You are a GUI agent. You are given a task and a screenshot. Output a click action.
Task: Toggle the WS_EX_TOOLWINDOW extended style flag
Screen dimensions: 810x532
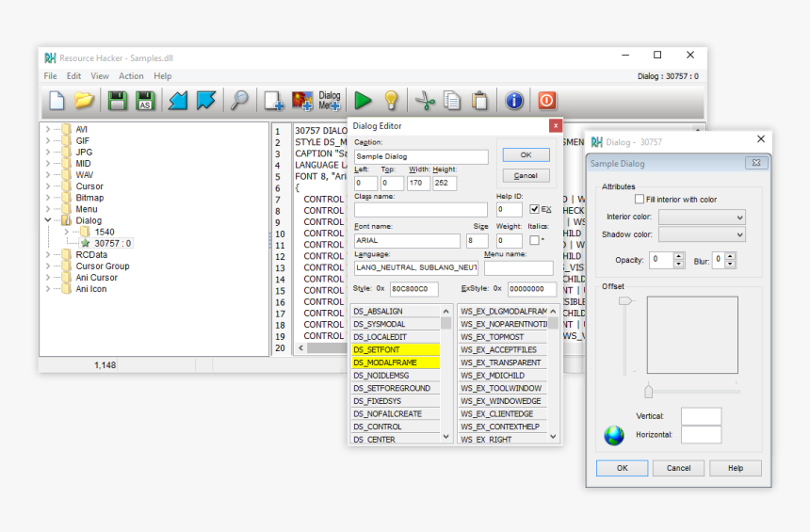click(x=503, y=388)
